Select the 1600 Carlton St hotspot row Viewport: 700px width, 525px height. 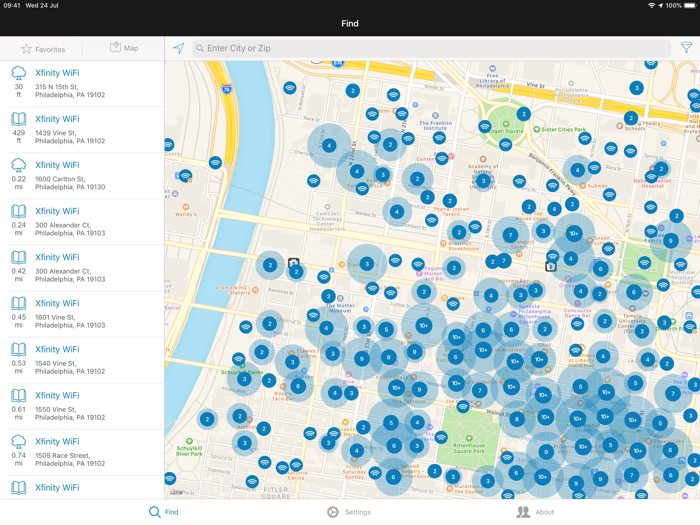click(x=82, y=176)
